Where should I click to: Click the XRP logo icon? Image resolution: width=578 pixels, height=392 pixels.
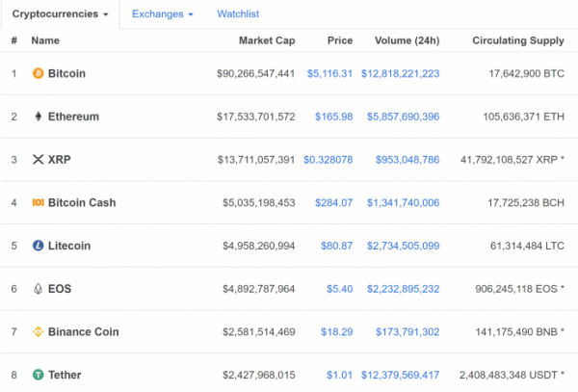point(38,160)
